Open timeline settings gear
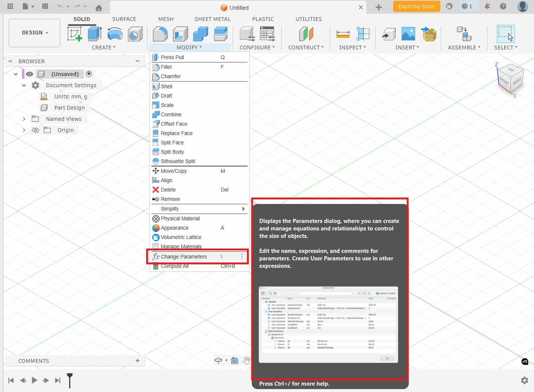This screenshot has width=534, height=392. 525,380
